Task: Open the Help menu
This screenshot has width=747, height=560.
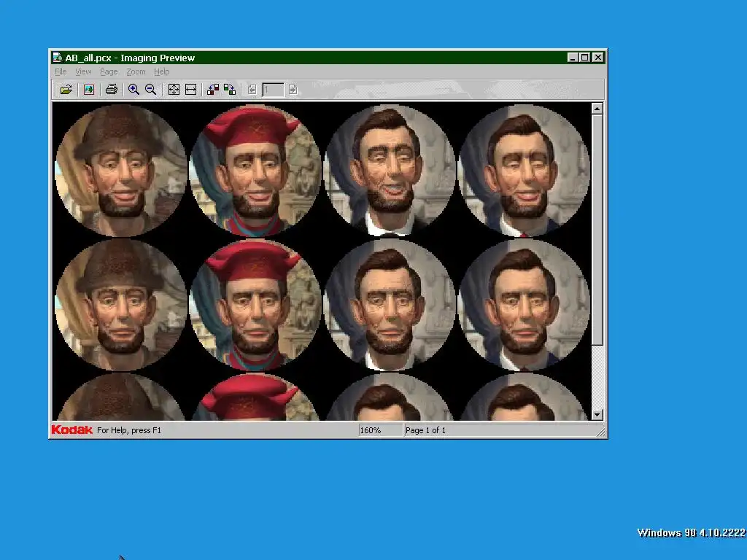Action: click(161, 72)
